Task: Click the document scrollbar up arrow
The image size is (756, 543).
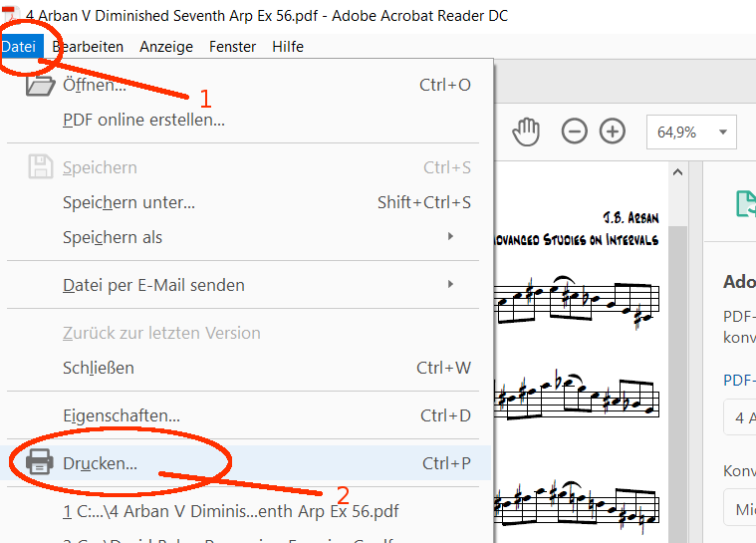Action: [x=677, y=171]
